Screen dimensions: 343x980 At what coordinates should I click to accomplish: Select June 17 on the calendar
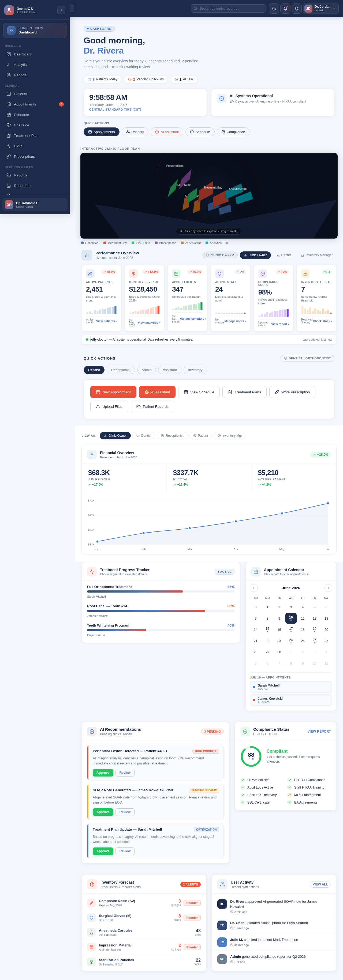[291, 629]
